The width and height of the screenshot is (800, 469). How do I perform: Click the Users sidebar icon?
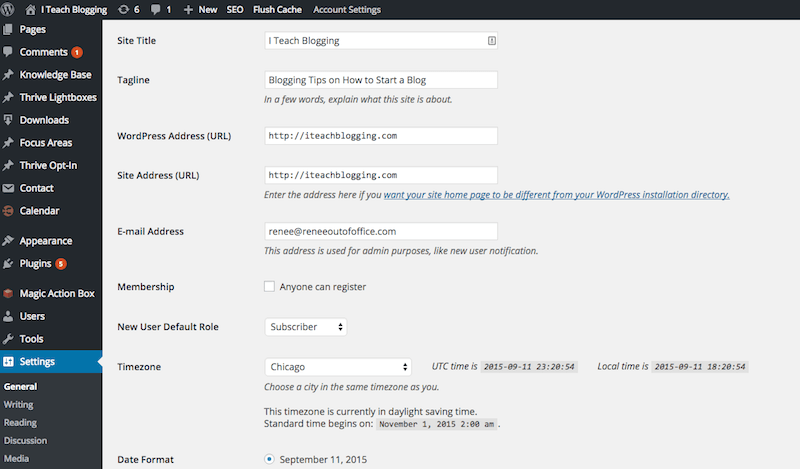click(x=9, y=316)
